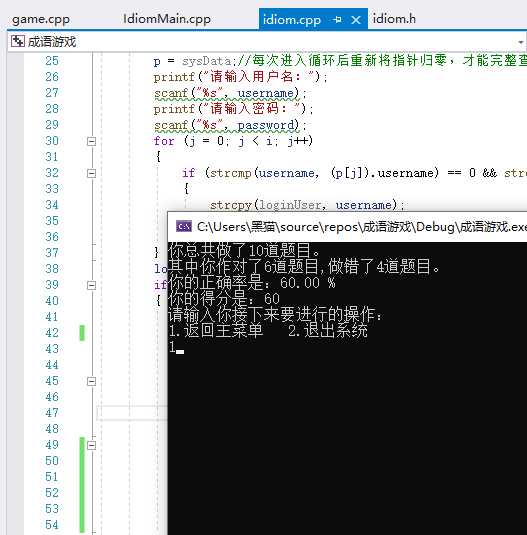The width and height of the screenshot is (527, 535).
Task: Select the idiom.cpp tab
Action: [x=292, y=20]
